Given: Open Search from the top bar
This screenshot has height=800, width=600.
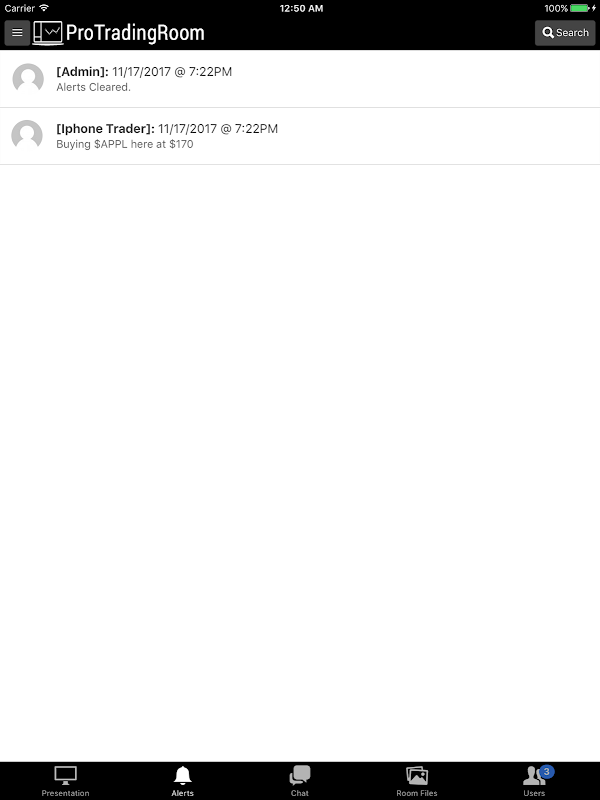Looking at the screenshot, I should 565,33.
